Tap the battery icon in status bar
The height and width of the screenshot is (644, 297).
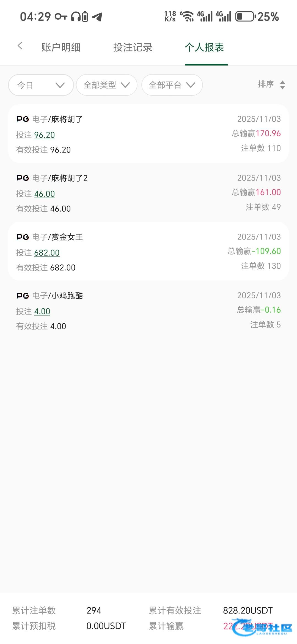click(x=245, y=17)
